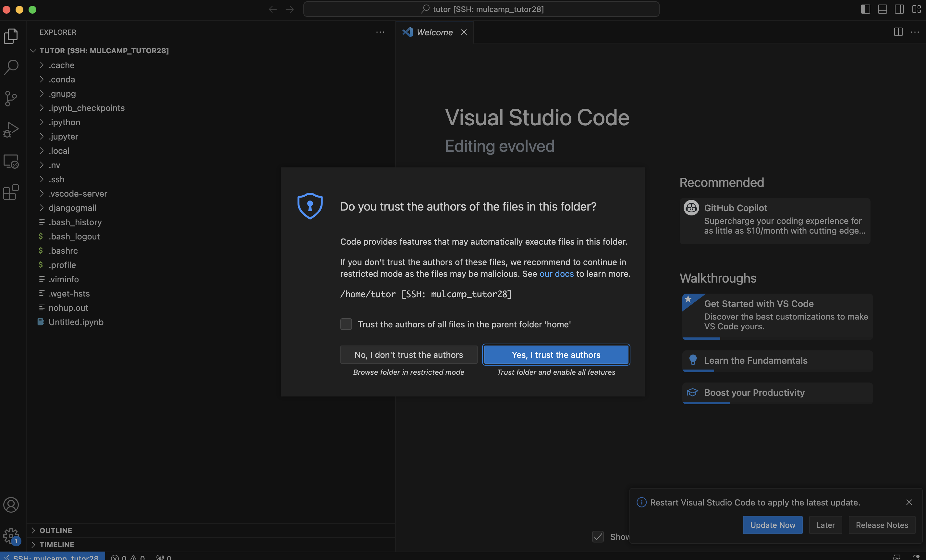The height and width of the screenshot is (560, 926).
Task: Open the Customize Layout icon
Action: pos(916,9)
